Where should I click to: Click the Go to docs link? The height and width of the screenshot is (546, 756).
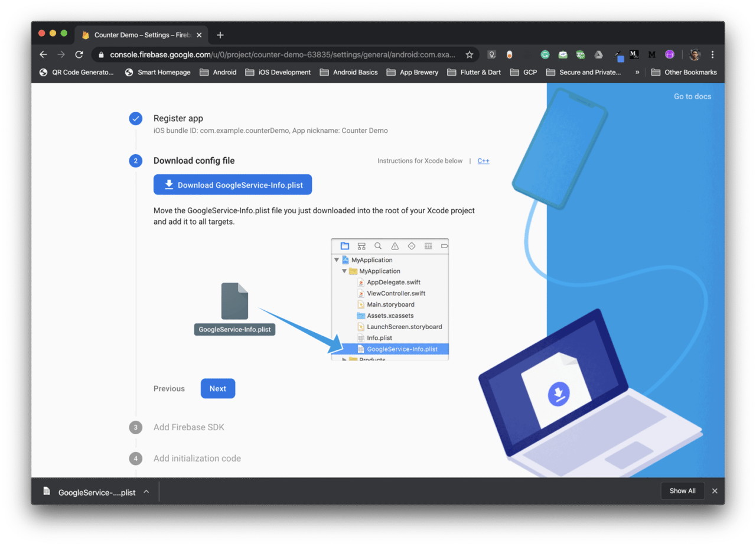click(692, 96)
